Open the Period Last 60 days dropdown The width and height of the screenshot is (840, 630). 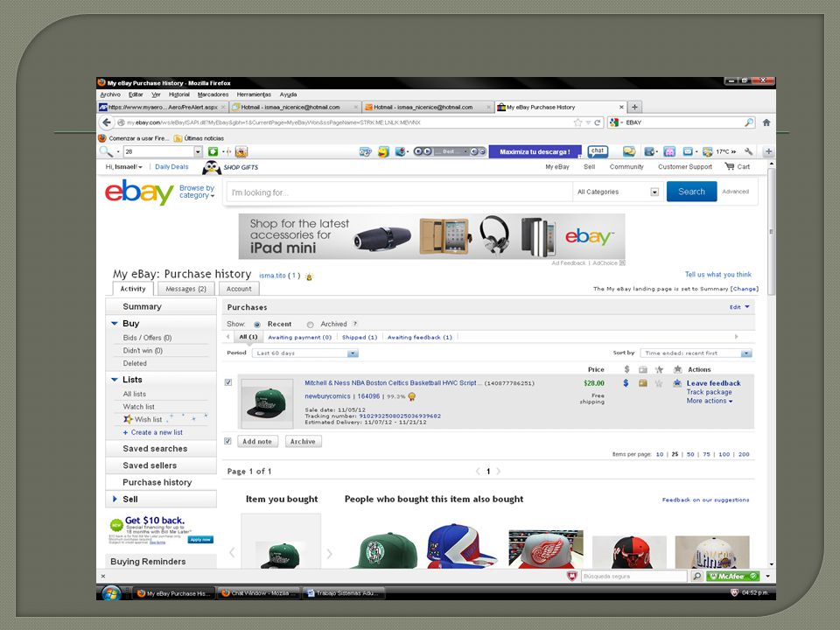305,353
